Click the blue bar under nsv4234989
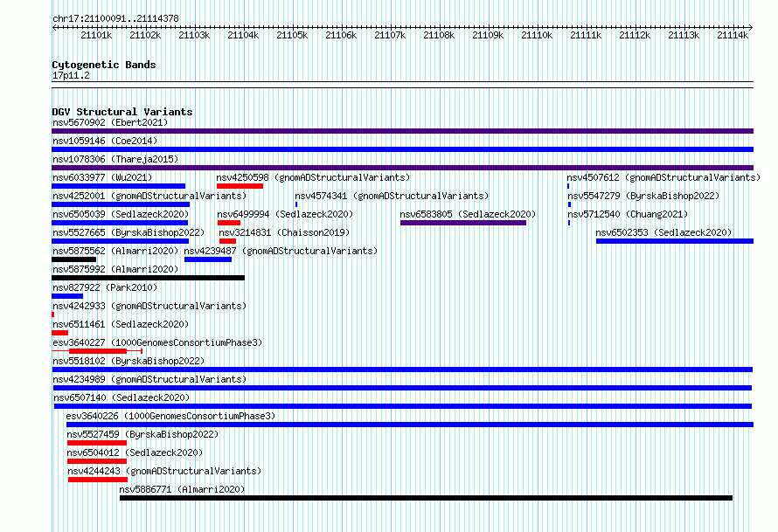 click(x=402, y=388)
